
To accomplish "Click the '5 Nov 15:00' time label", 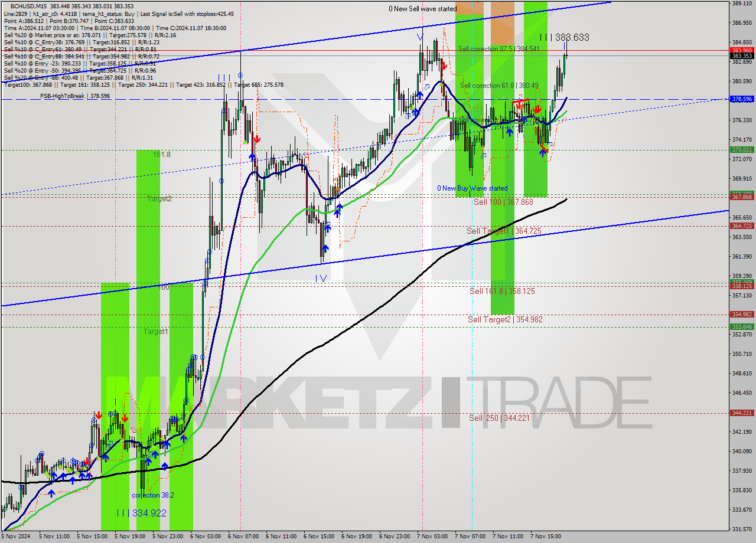I will 92,537.
